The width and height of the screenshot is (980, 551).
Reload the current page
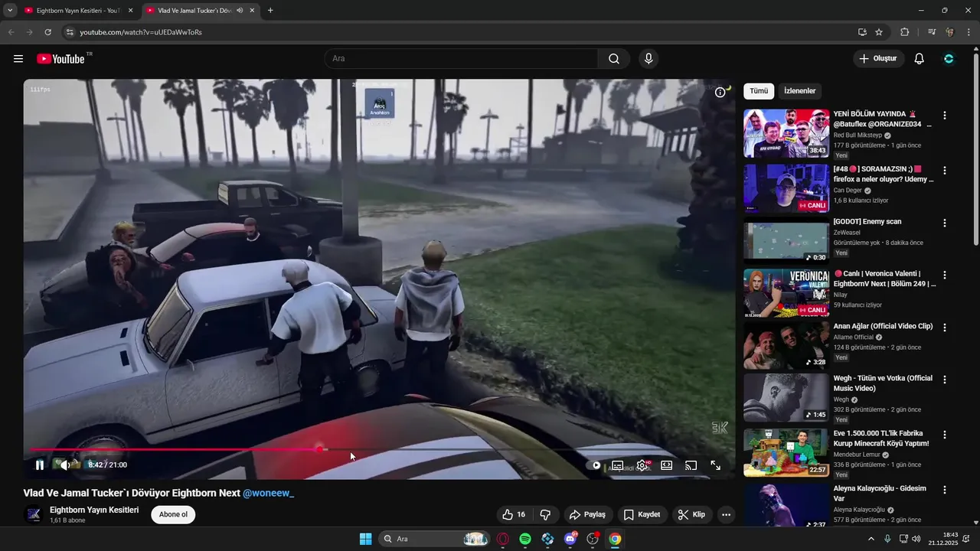47,32
